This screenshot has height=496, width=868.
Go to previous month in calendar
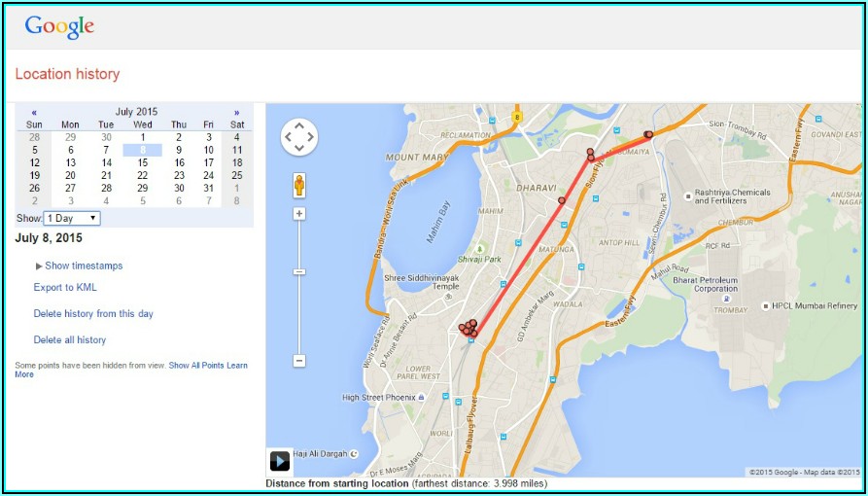click(x=34, y=112)
